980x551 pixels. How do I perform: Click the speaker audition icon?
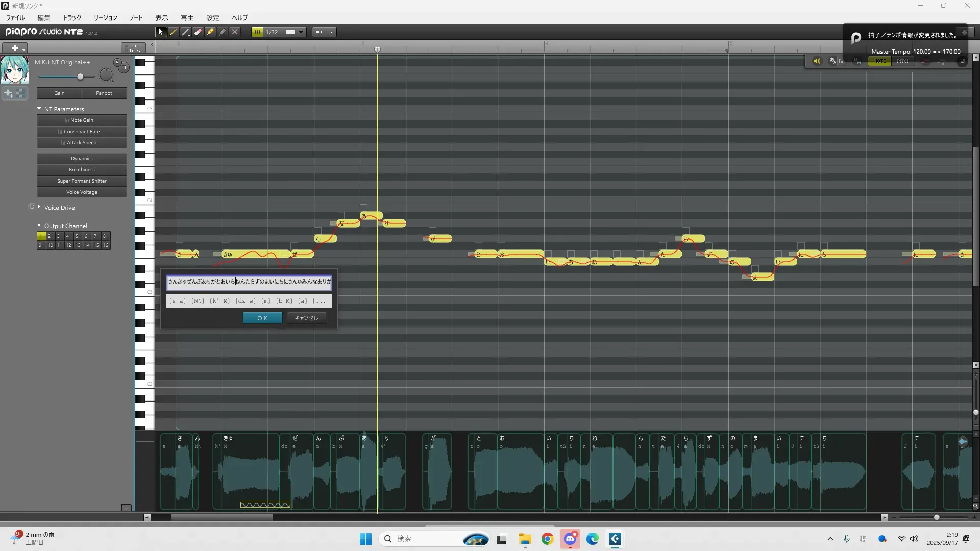tap(817, 61)
